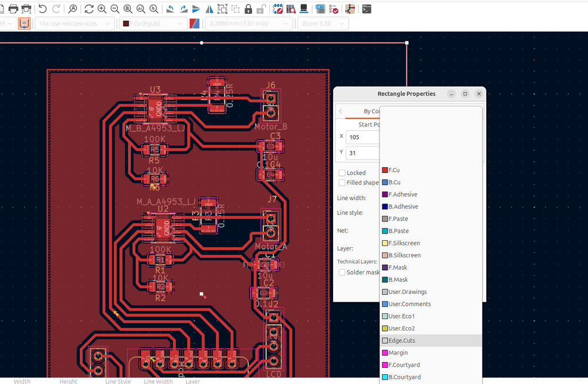Run the design rules checker icon
Viewport: 588px width, 384px height.
(334, 9)
